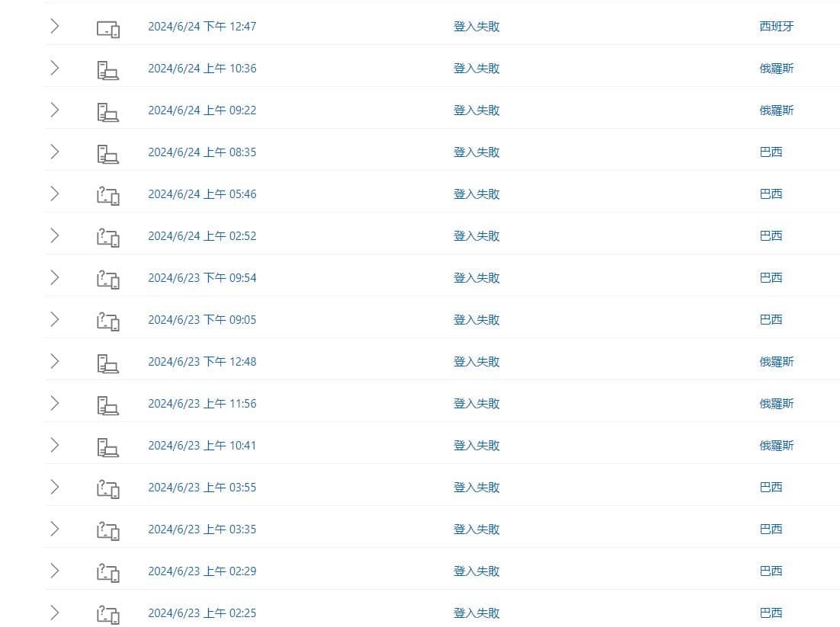Viewport: 840px width, 627px height.
Task: Click PC icon for 2024/6/23 上午 10:41 entry
Action: 108,447
